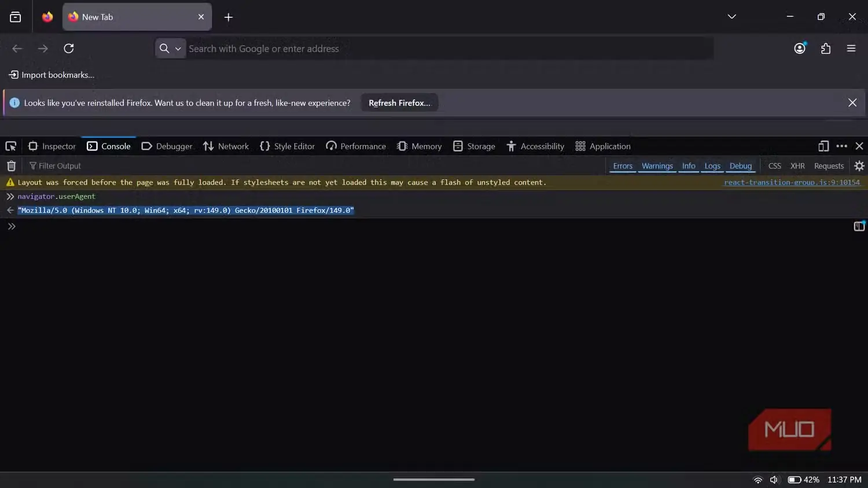The height and width of the screenshot is (488, 868).
Task: Open the Firefox account menu
Action: (800, 49)
